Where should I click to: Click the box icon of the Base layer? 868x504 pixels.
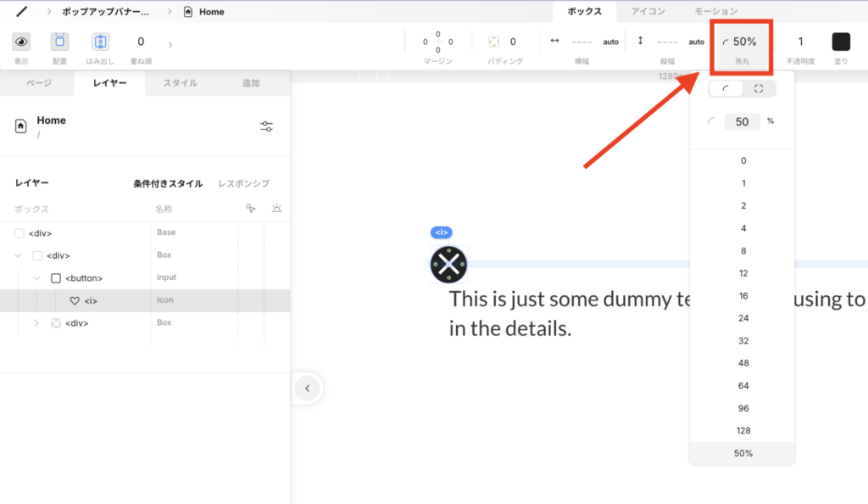click(x=19, y=233)
